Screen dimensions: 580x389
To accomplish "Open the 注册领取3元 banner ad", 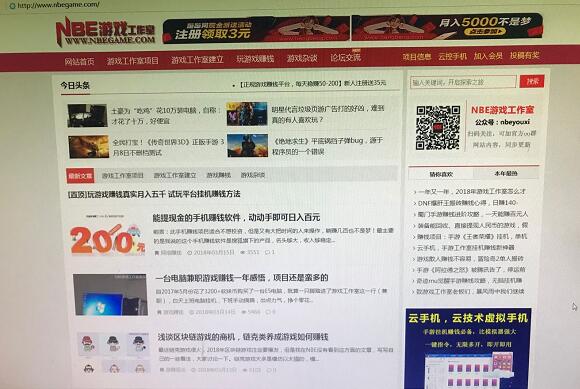I will 256,30.
